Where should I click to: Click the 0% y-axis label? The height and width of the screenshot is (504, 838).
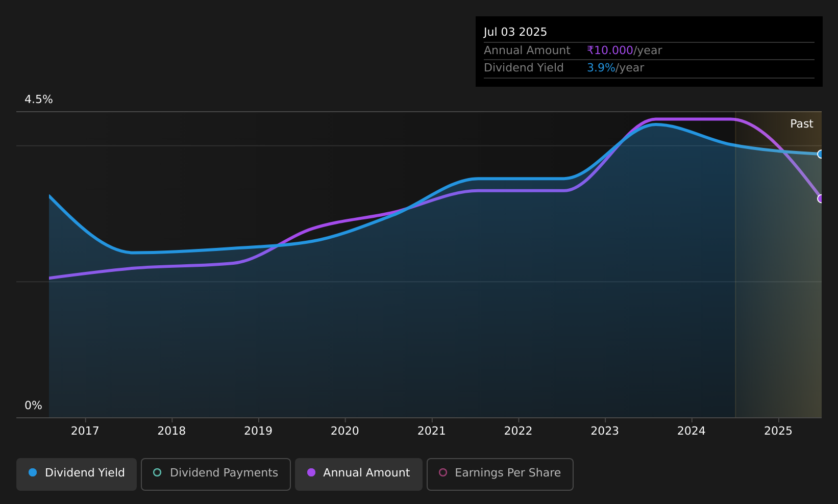33,406
